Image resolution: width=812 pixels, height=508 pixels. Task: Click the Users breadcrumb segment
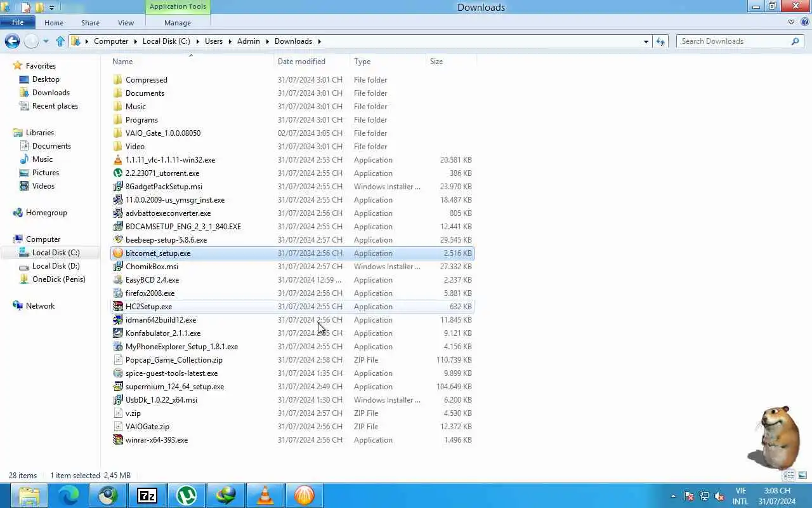pos(214,41)
